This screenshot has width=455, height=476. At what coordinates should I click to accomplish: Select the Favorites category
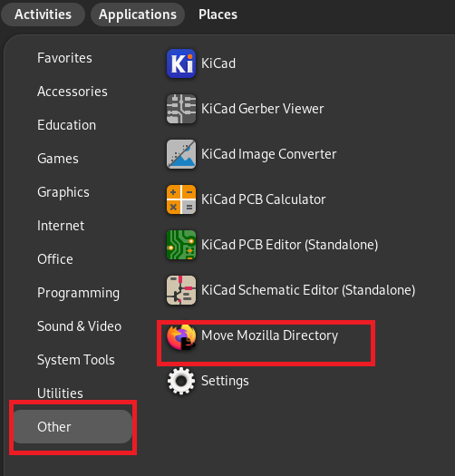click(64, 58)
